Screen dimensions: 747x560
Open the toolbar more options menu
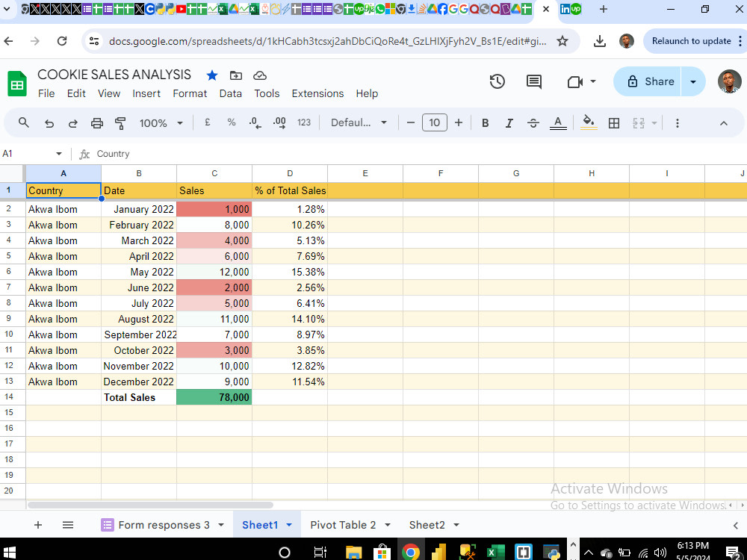point(677,123)
